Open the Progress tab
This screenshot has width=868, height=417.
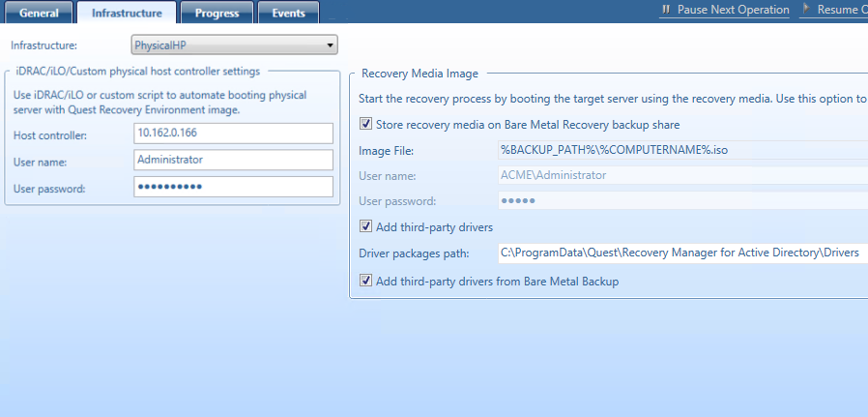click(x=217, y=13)
